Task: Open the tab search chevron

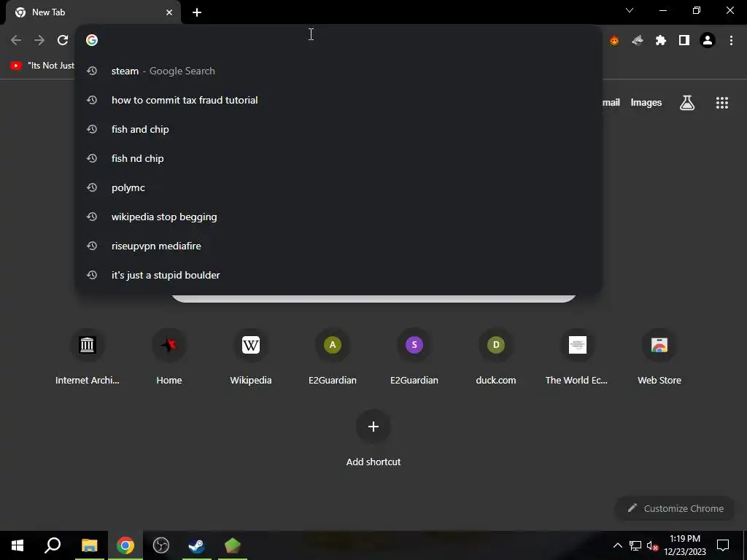Action: [x=630, y=10]
